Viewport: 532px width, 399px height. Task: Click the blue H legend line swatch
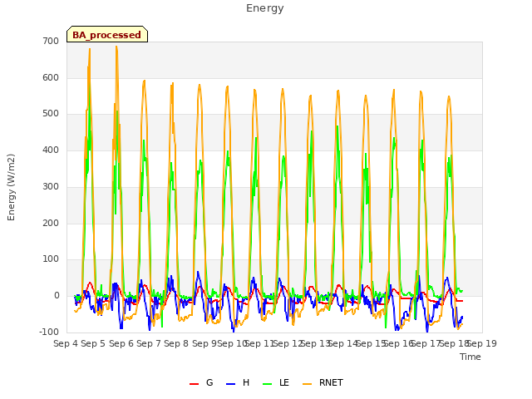[231, 384]
